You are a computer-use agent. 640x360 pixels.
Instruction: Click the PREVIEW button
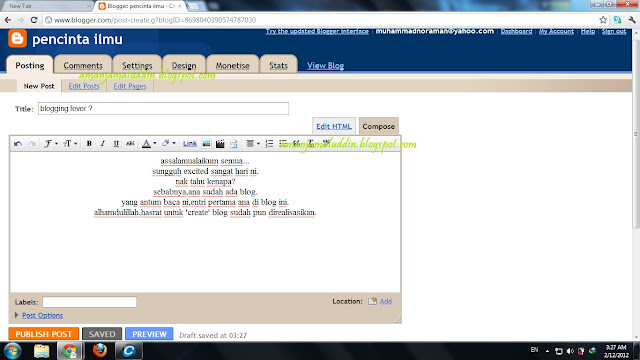(149, 334)
